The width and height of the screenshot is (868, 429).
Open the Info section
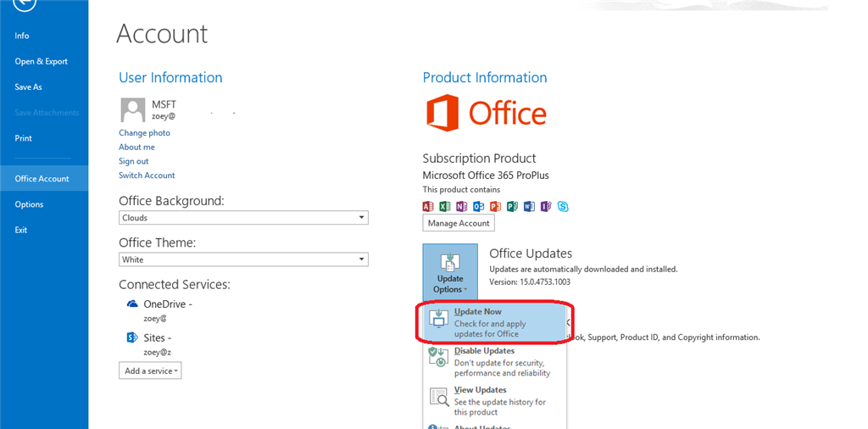point(44,36)
